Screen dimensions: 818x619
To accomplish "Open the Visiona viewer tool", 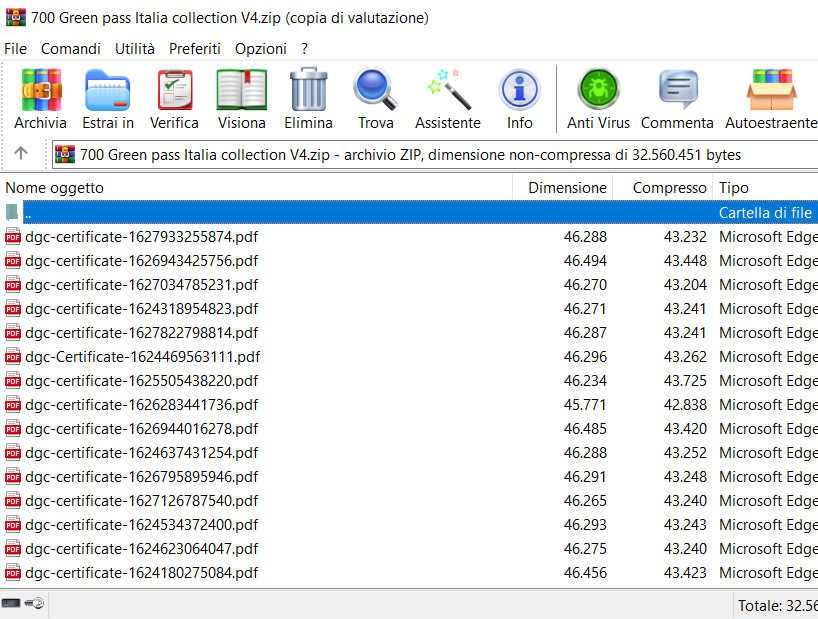I will tap(242, 99).
